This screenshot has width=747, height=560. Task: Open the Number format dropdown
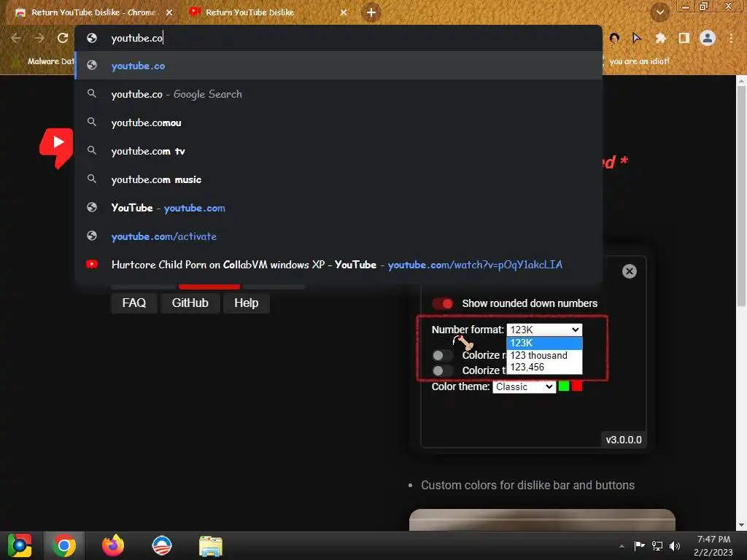coord(544,330)
